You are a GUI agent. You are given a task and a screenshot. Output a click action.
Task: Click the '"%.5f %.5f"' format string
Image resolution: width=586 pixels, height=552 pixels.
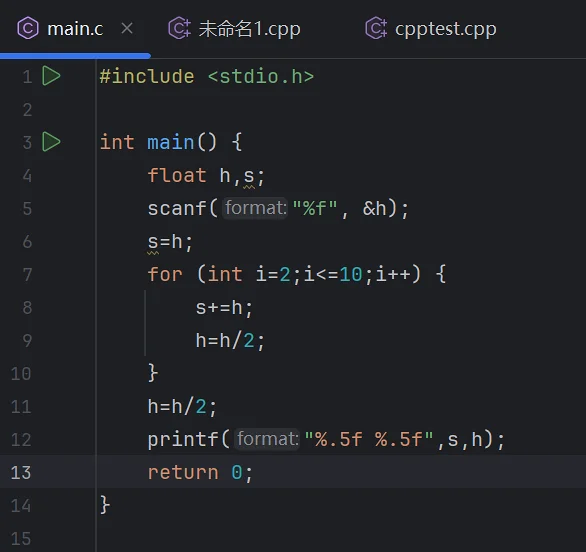tap(369, 439)
